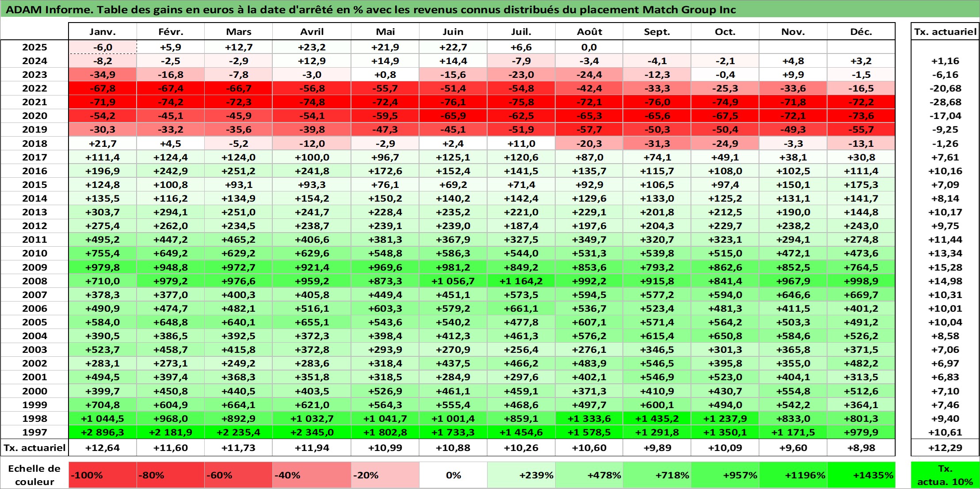Click the '+554,8' cell in November 2000
Viewport: 980px width, 489px height.
(793, 391)
